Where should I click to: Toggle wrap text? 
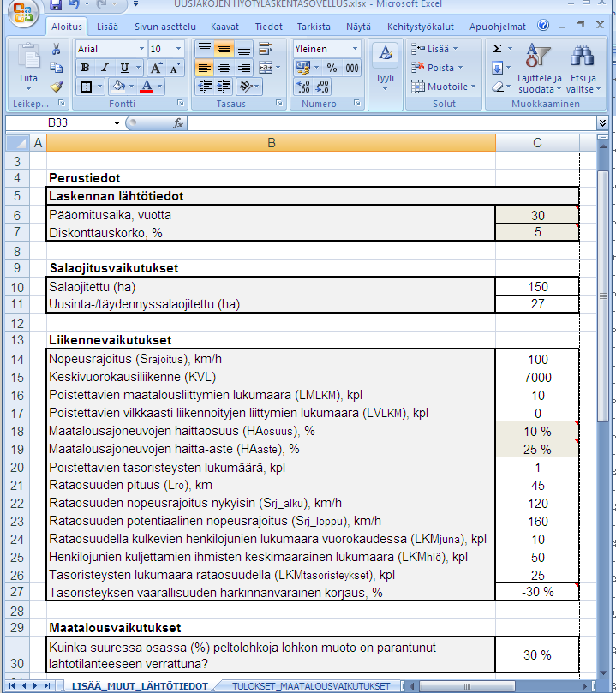[266, 49]
